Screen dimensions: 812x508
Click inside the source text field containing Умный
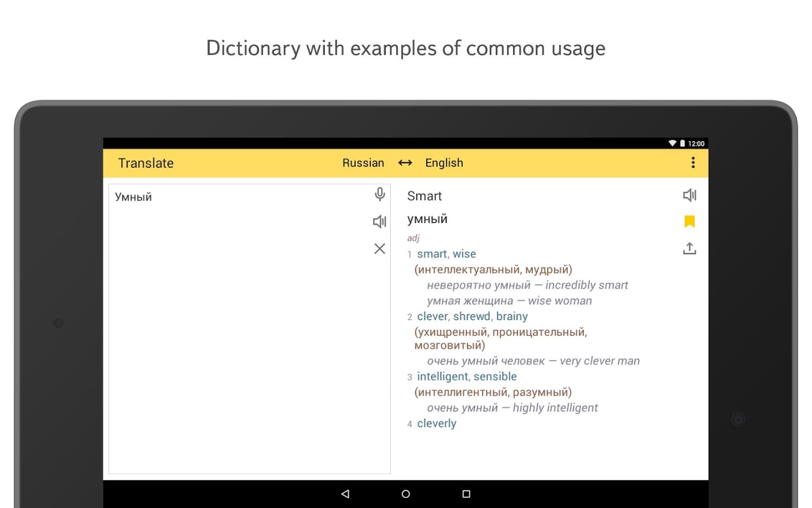coord(249,329)
